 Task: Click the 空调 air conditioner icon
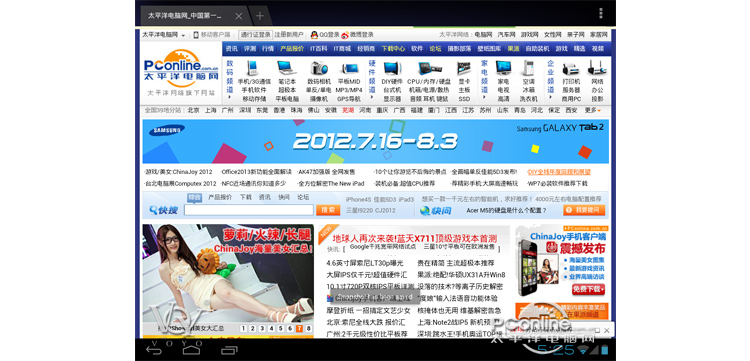tap(528, 68)
